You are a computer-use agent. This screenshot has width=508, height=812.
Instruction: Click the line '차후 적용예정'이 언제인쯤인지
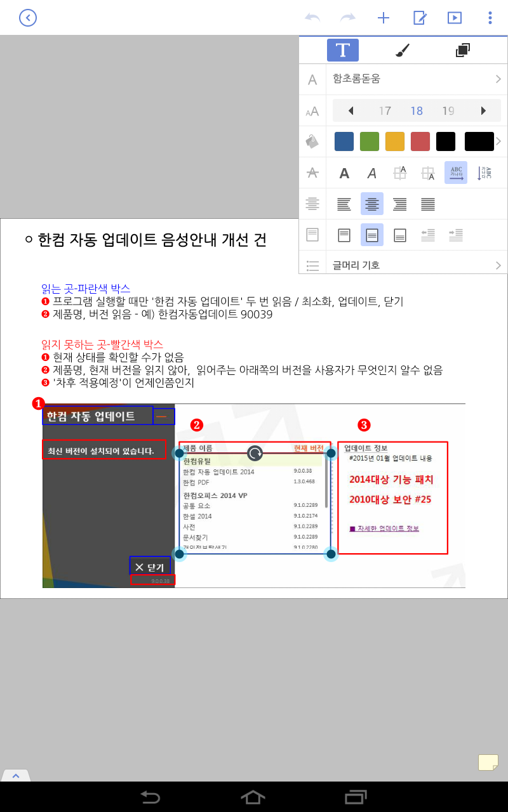click(x=123, y=383)
